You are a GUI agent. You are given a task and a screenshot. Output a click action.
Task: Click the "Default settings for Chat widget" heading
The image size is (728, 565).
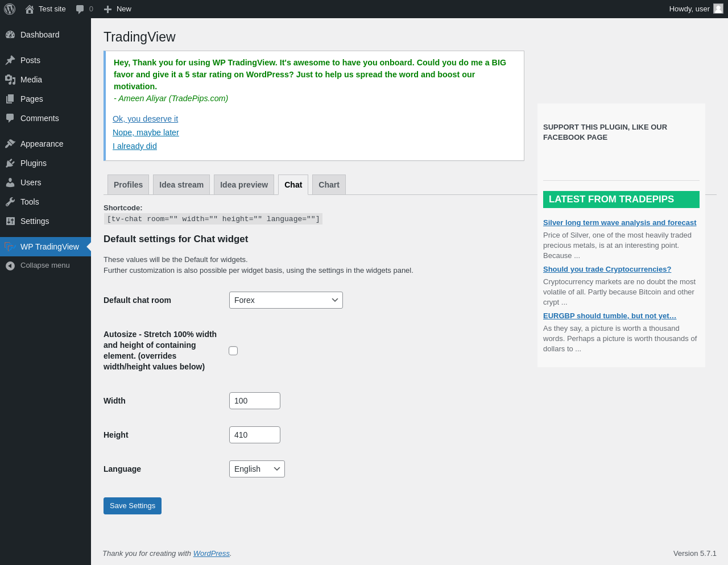pyautogui.click(x=176, y=239)
